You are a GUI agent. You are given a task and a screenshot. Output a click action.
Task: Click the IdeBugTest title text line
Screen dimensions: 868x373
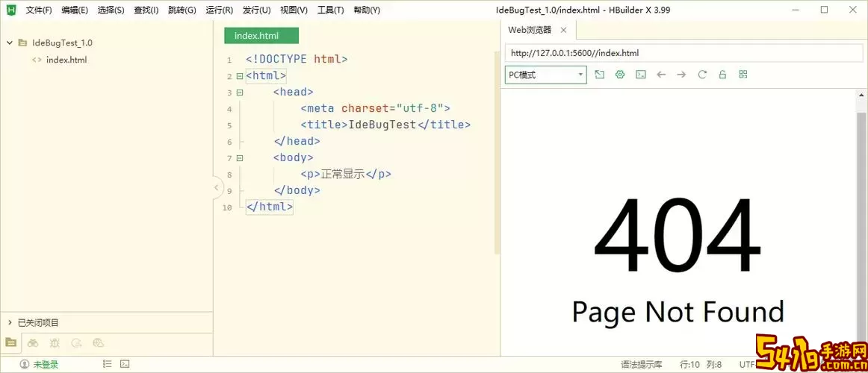click(386, 125)
